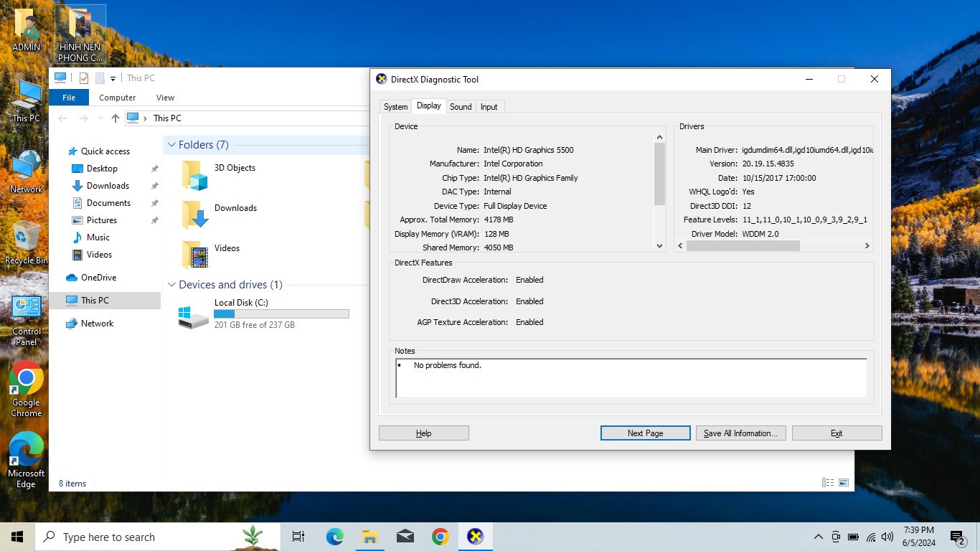Click Save All Information button
This screenshot has width=980, height=551.
740,433
